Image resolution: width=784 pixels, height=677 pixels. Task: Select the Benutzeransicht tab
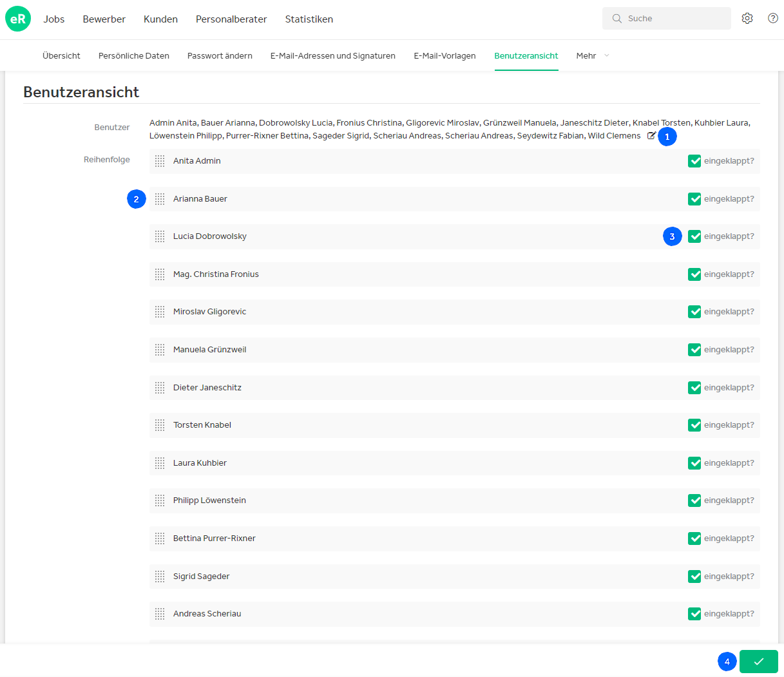click(x=526, y=56)
